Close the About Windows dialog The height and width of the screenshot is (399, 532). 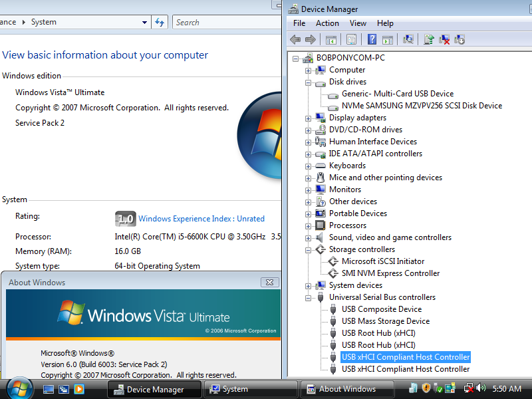270,282
